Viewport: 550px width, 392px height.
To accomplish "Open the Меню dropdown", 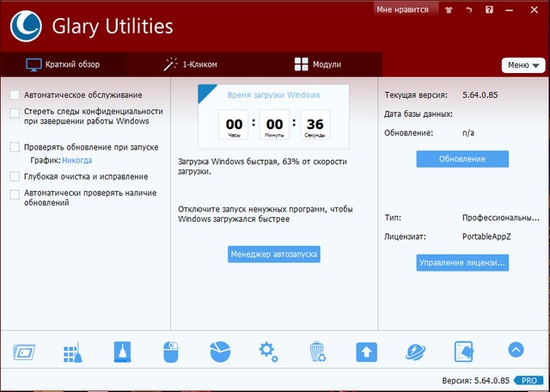I will tap(522, 65).
